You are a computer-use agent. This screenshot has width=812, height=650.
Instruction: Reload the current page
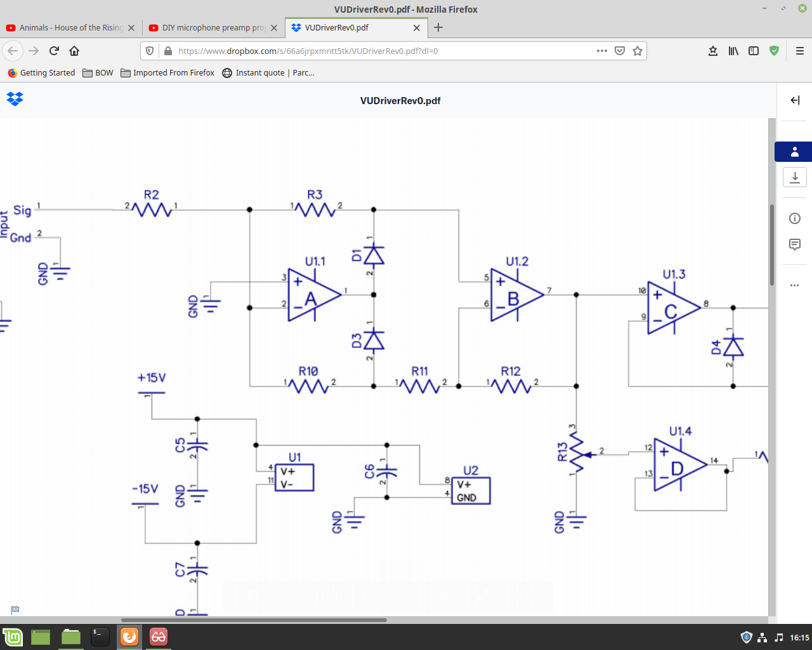point(54,51)
